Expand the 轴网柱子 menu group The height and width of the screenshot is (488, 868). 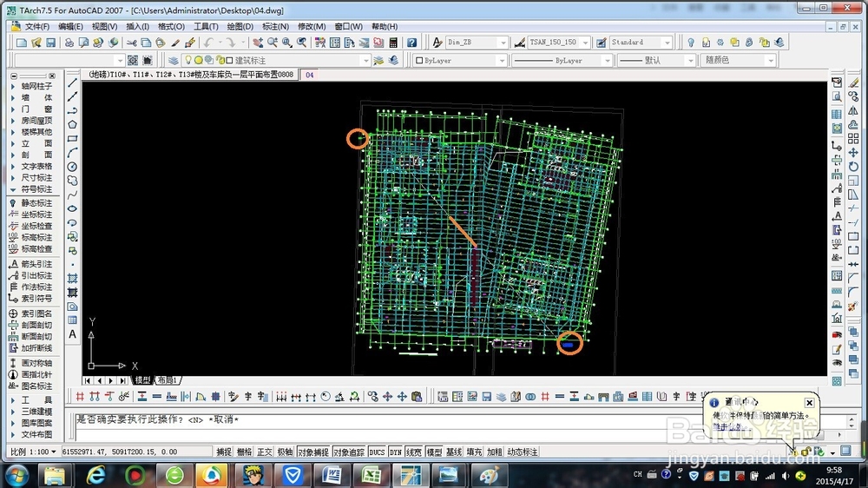point(35,87)
